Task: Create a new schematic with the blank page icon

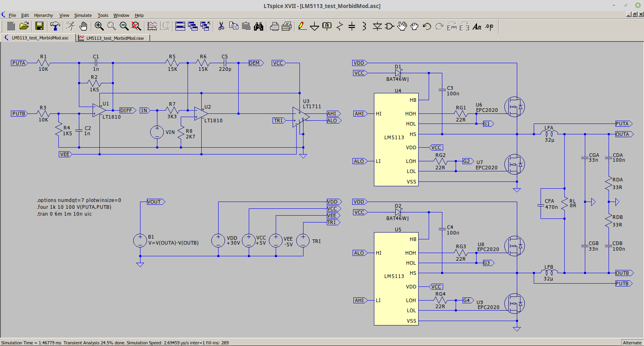Action: 11,26
